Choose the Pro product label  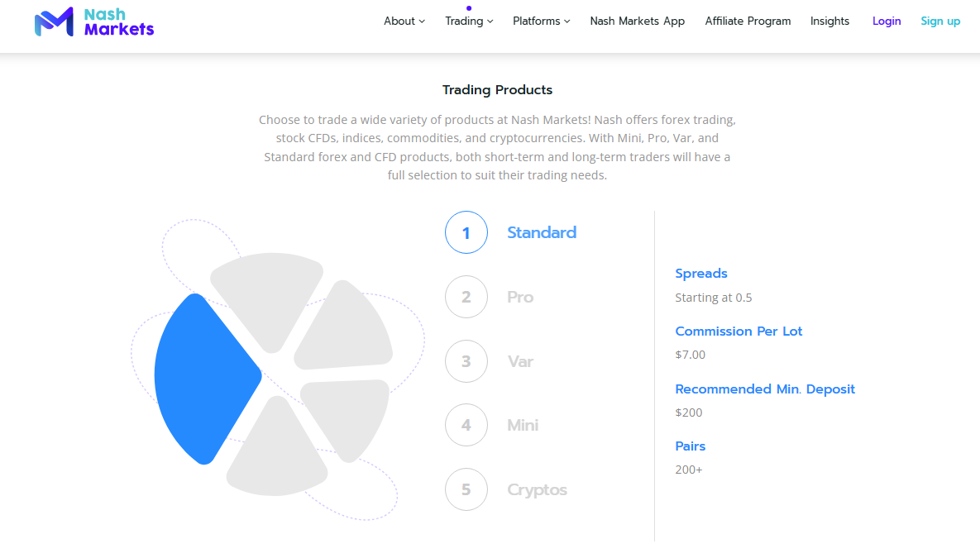click(x=520, y=297)
